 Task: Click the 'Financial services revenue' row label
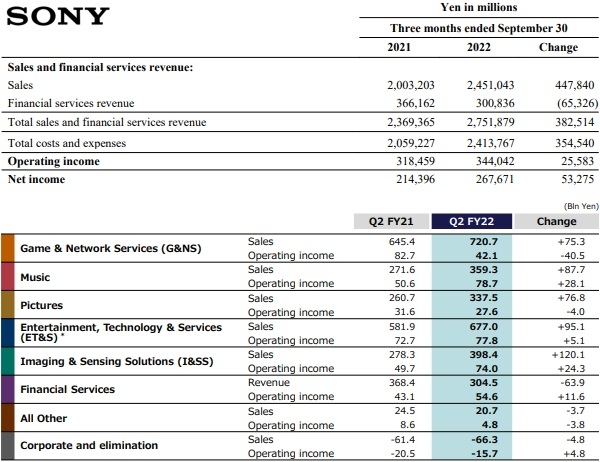71,103
